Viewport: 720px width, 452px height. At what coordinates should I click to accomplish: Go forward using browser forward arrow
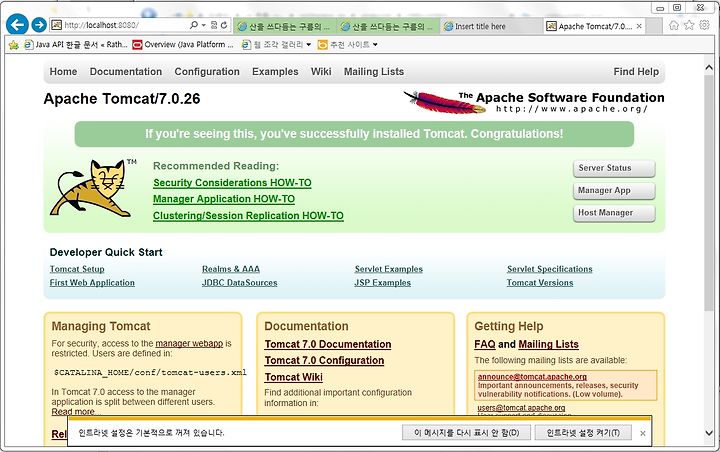39,25
